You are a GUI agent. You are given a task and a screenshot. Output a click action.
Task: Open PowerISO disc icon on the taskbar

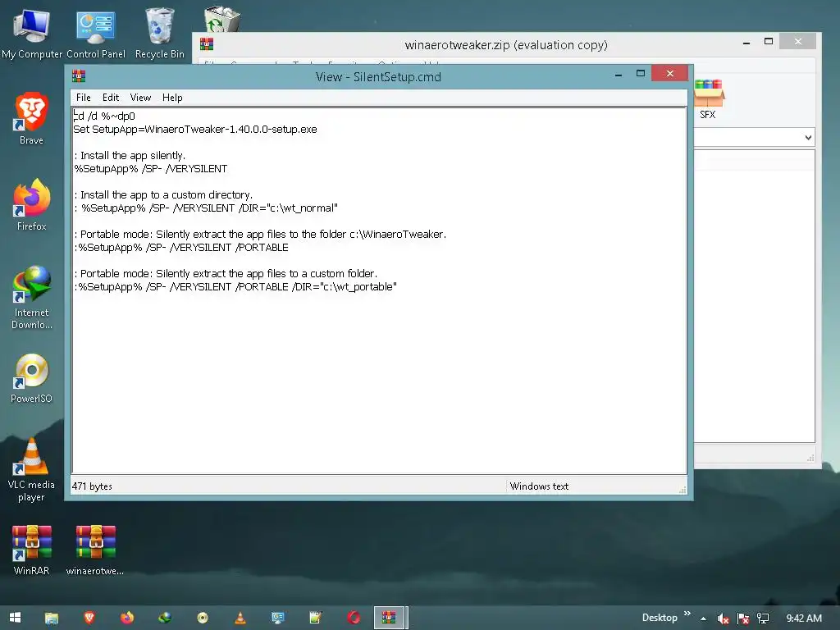tap(203, 618)
